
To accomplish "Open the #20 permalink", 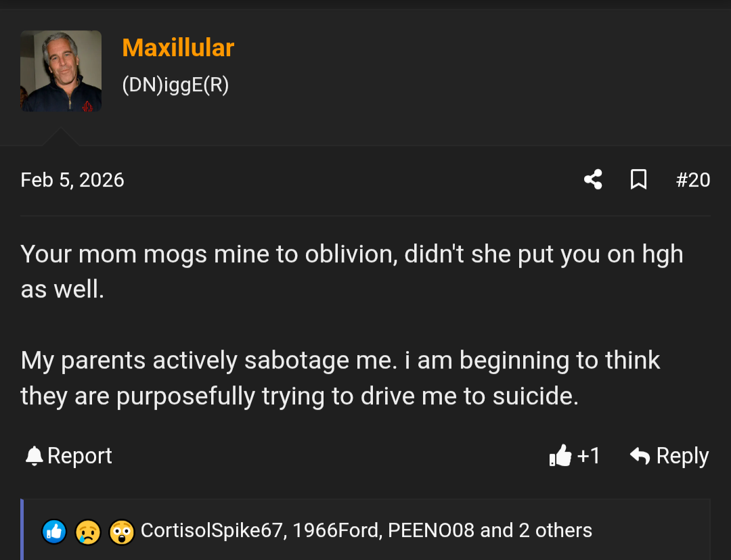I will tap(693, 179).
